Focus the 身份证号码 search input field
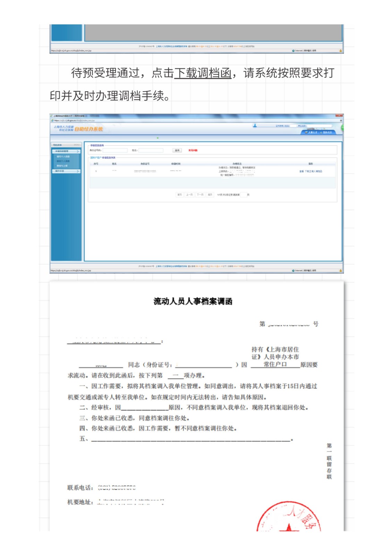This screenshot has width=392, height=555. point(115,151)
